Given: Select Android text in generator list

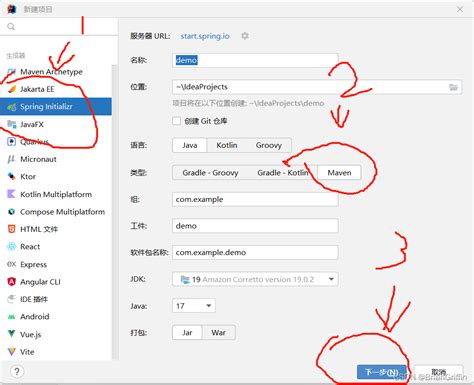Looking at the screenshot, I should click(x=35, y=317).
